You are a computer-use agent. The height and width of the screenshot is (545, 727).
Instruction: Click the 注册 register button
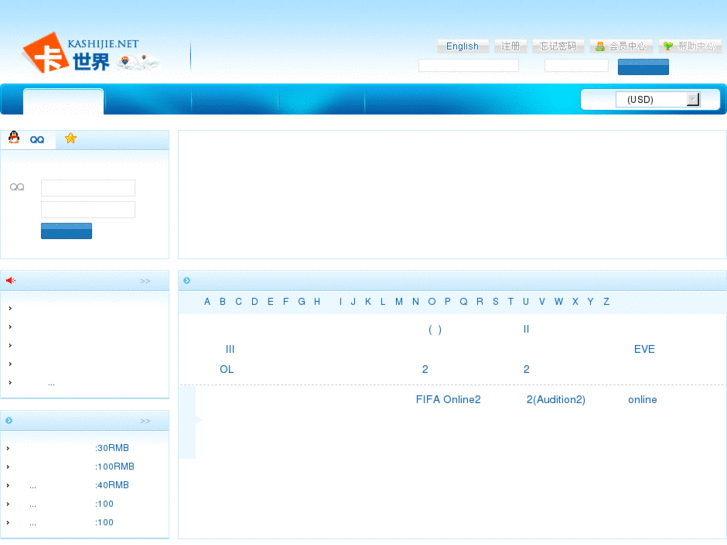(x=510, y=46)
